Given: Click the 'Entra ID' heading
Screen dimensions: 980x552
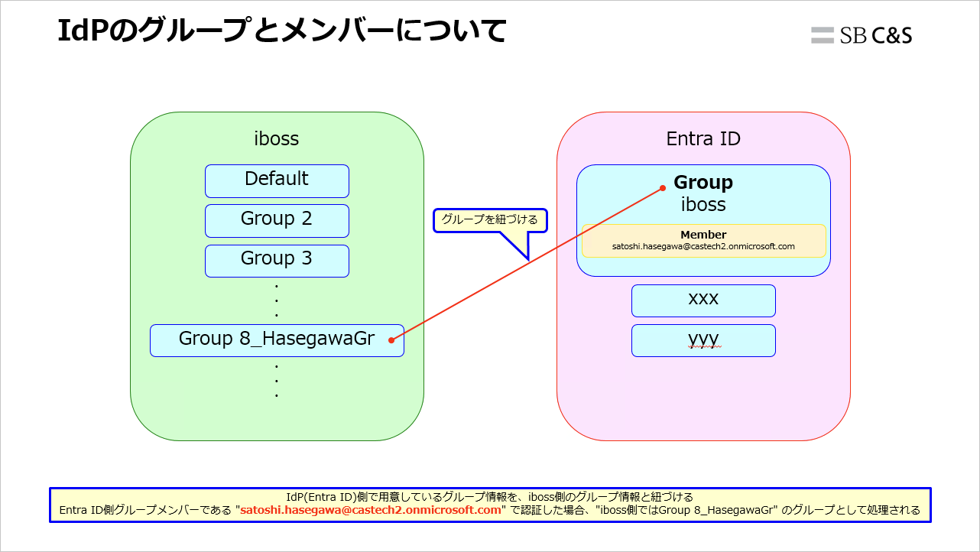Looking at the screenshot, I should click(x=703, y=138).
